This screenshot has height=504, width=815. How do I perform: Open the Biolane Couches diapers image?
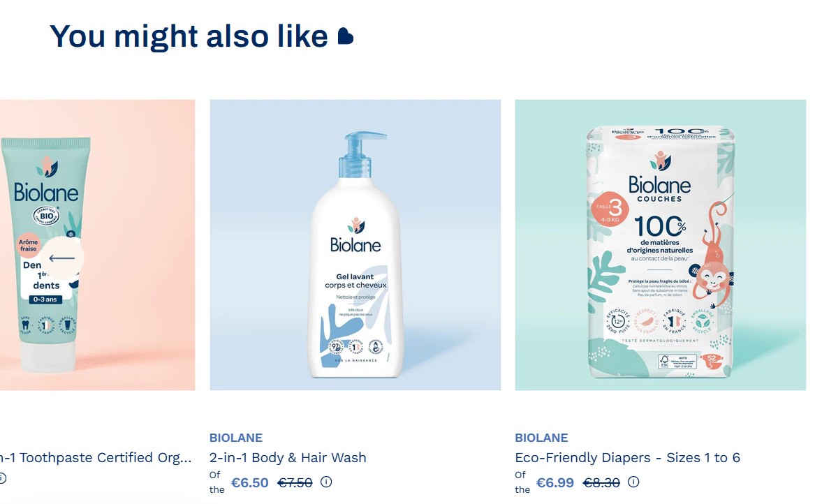point(660,245)
